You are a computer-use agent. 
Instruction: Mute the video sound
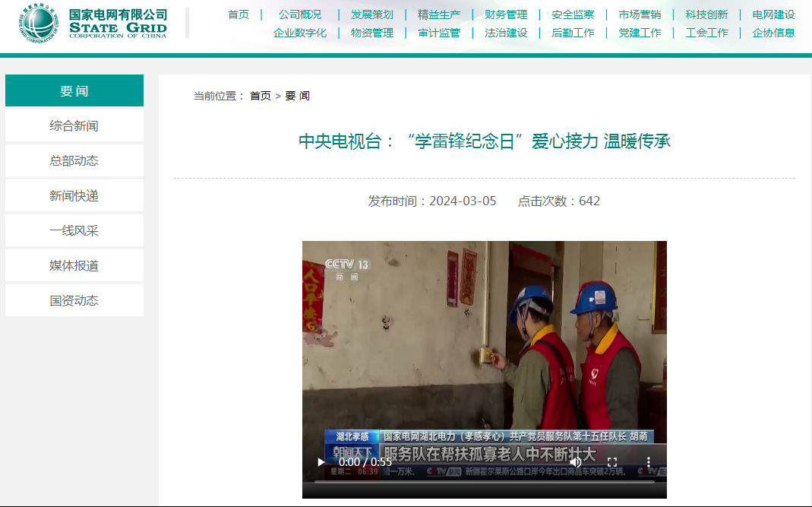575,462
